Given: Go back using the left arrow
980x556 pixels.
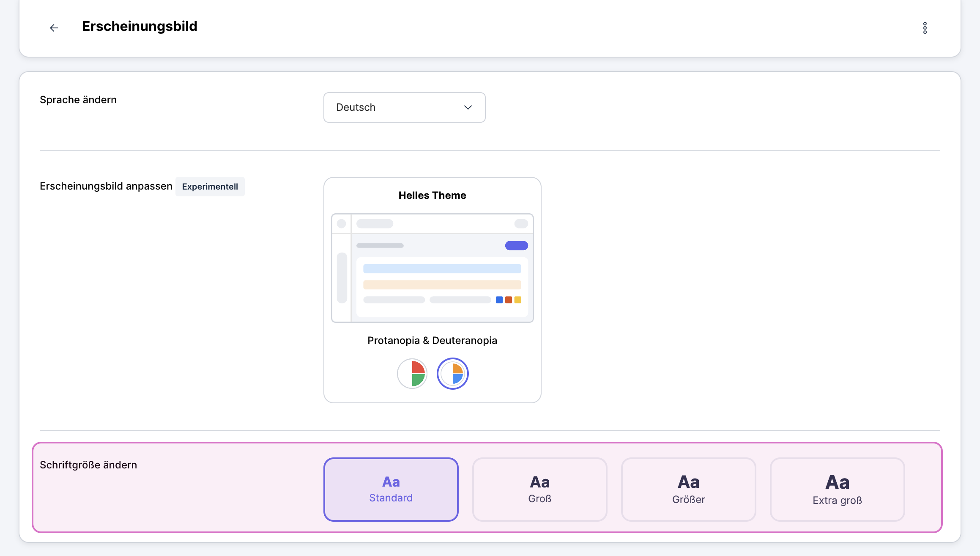Looking at the screenshot, I should tap(54, 28).
